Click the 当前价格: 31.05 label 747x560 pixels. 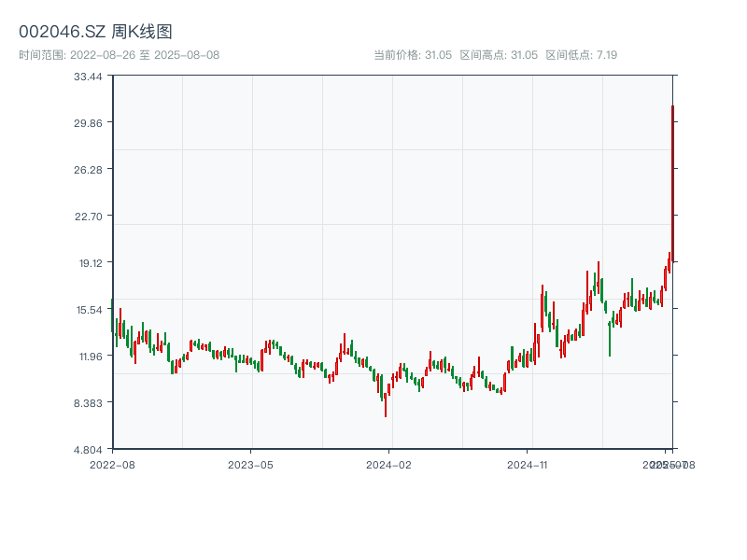click(x=413, y=55)
